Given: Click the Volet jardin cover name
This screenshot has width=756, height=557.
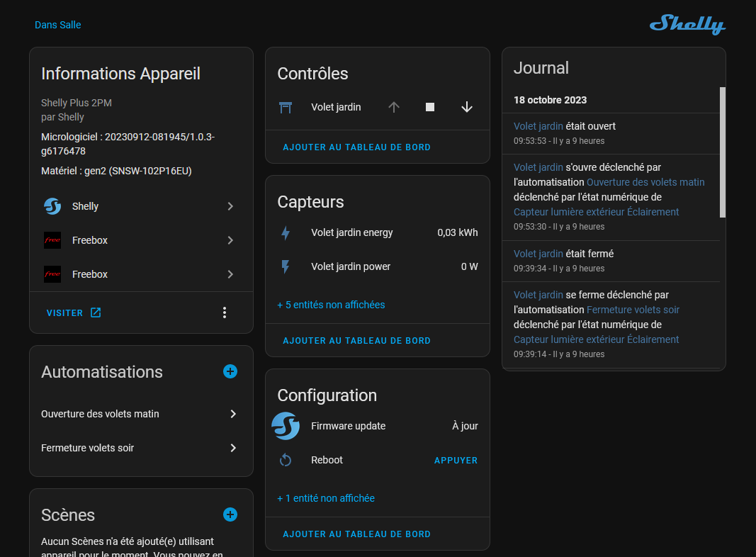Looking at the screenshot, I should 336,107.
